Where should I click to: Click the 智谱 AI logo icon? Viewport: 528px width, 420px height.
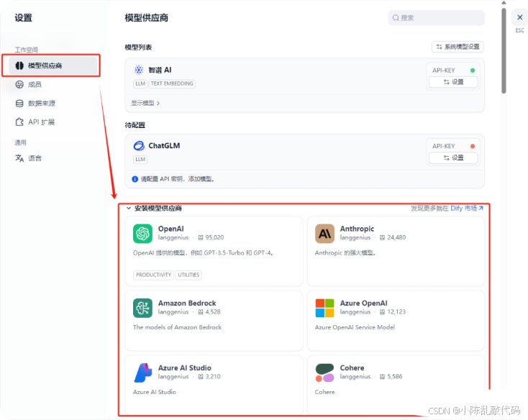coord(139,70)
